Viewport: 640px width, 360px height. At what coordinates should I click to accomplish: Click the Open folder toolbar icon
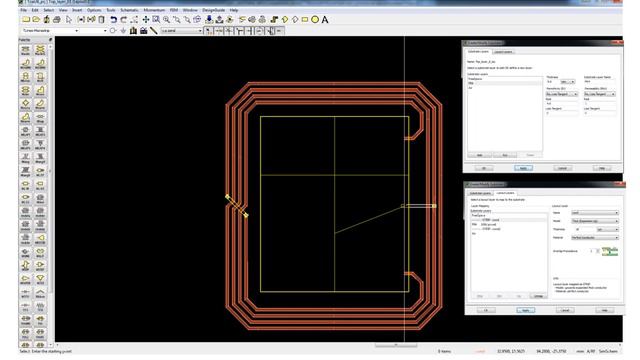pos(36,20)
